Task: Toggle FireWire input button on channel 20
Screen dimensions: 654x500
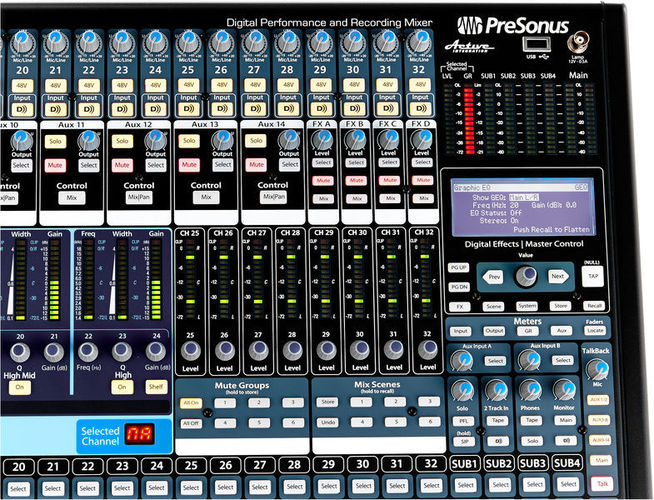Action: (23, 110)
